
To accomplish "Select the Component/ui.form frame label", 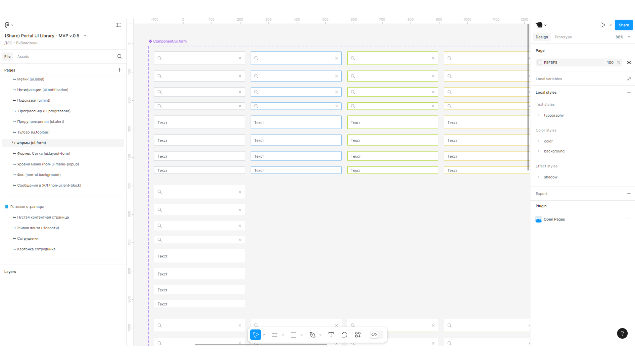I will tap(170, 41).
